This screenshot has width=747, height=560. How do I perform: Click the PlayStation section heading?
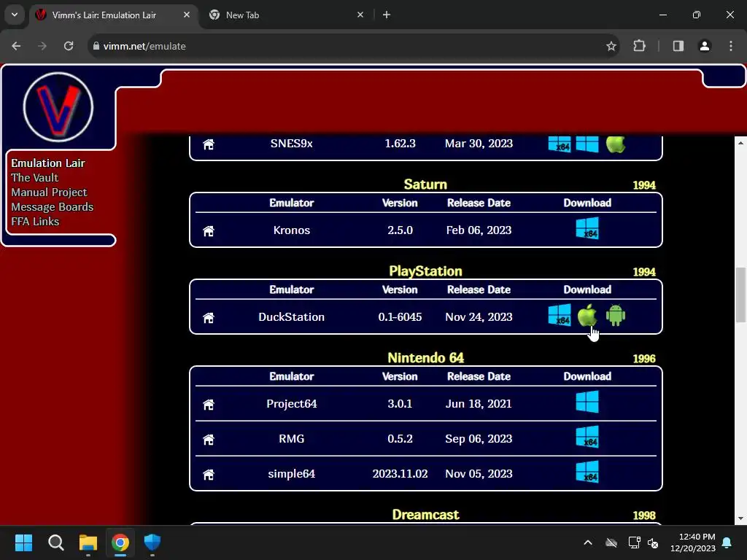[x=425, y=271]
